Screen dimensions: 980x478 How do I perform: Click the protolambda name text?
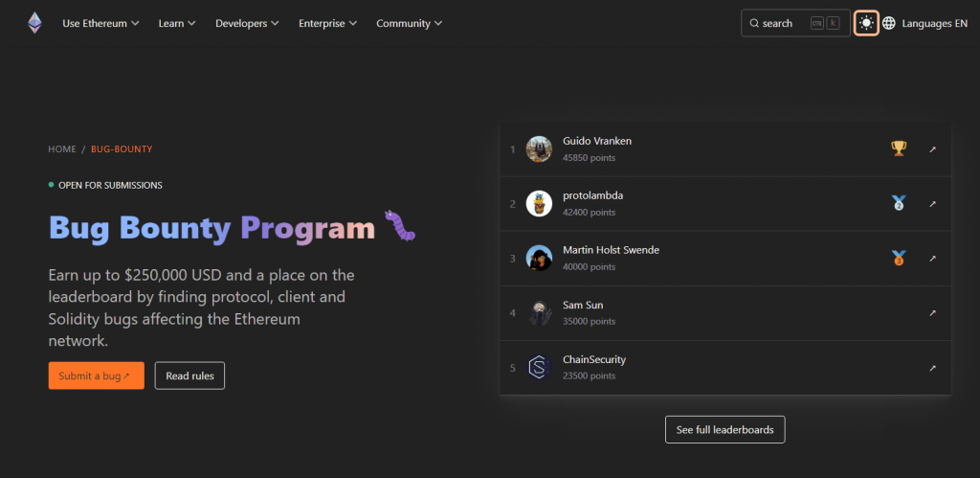[592, 195]
